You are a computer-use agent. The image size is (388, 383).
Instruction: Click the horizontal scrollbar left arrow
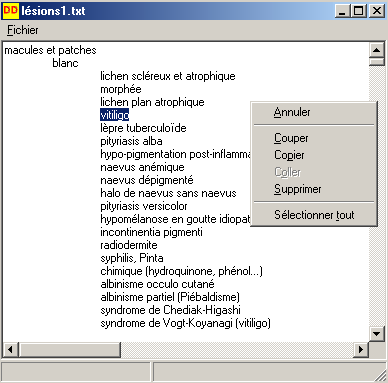click(x=10, y=349)
